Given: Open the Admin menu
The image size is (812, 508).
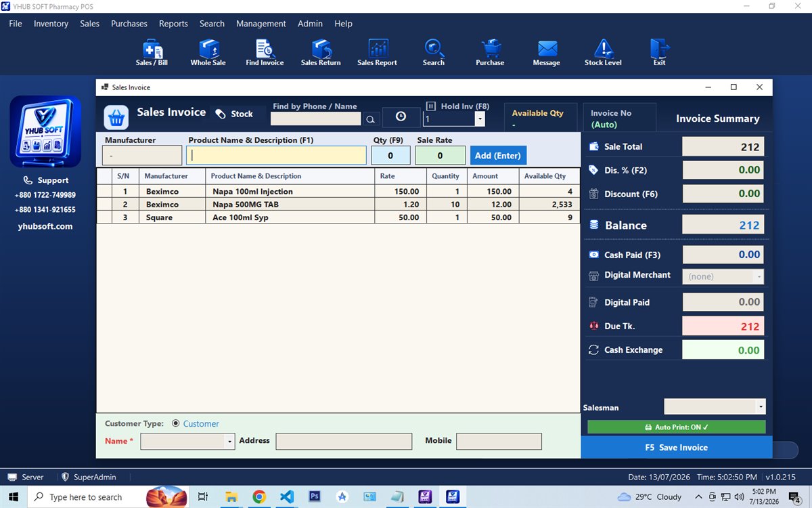Looking at the screenshot, I should coord(310,24).
